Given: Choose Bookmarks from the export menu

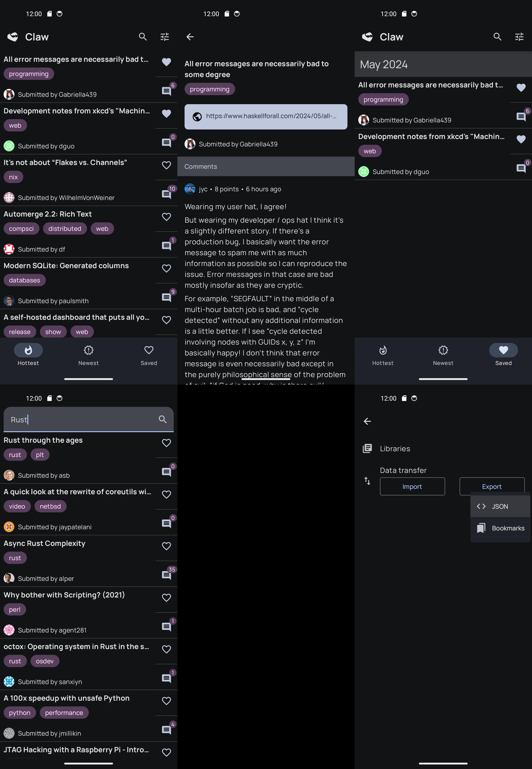Looking at the screenshot, I should tap(500, 528).
